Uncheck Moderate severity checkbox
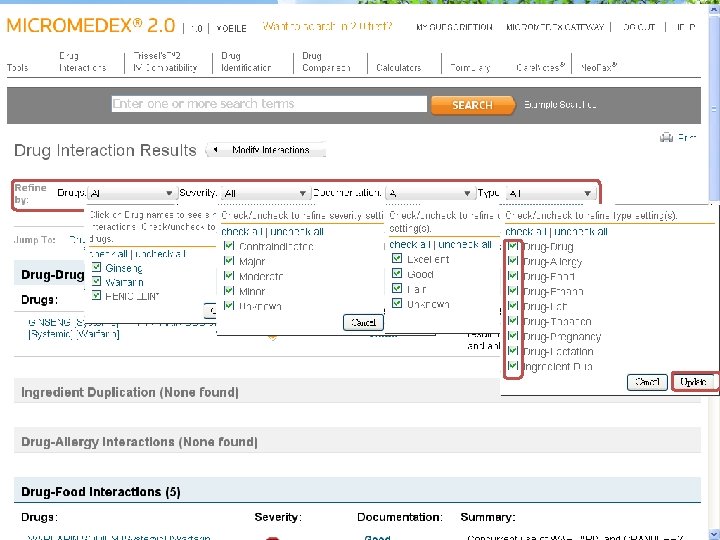 [x=229, y=276]
